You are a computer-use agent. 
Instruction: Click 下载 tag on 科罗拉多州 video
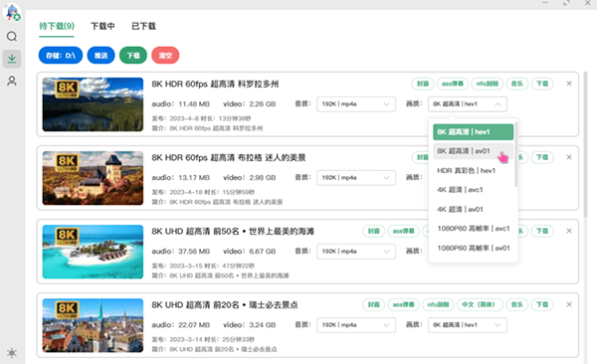(542, 84)
